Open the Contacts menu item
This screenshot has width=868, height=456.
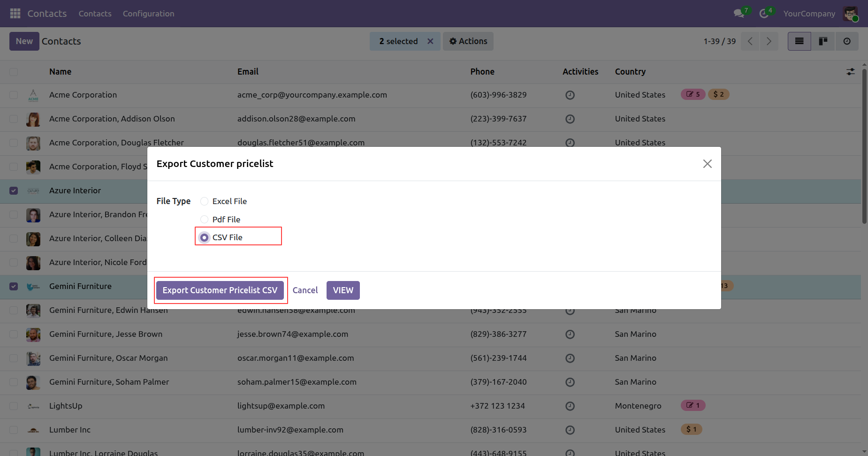pos(95,14)
